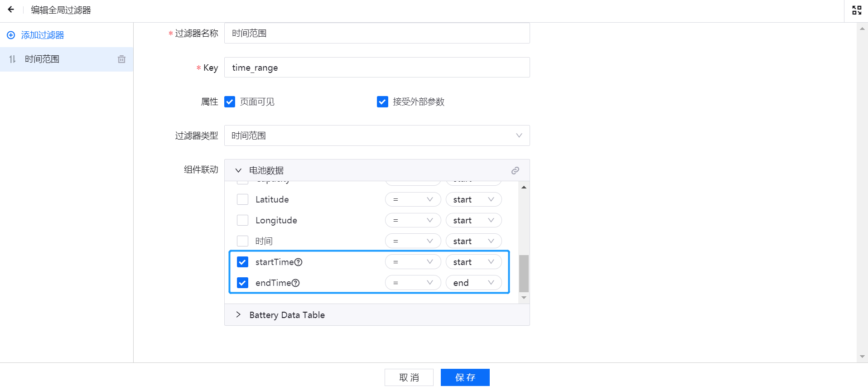Click the help icon next to startTime
This screenshot has height=391, width=868.
point(298,262)
